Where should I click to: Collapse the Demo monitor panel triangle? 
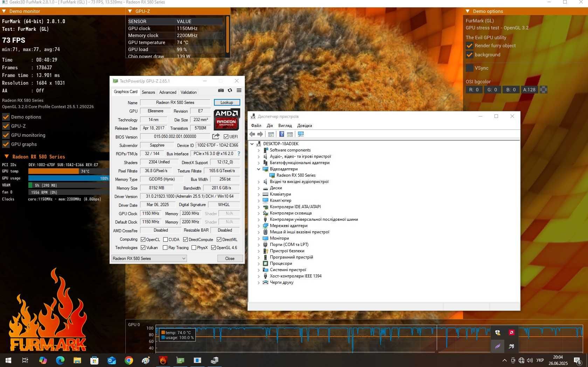click(x=4, y=11)
